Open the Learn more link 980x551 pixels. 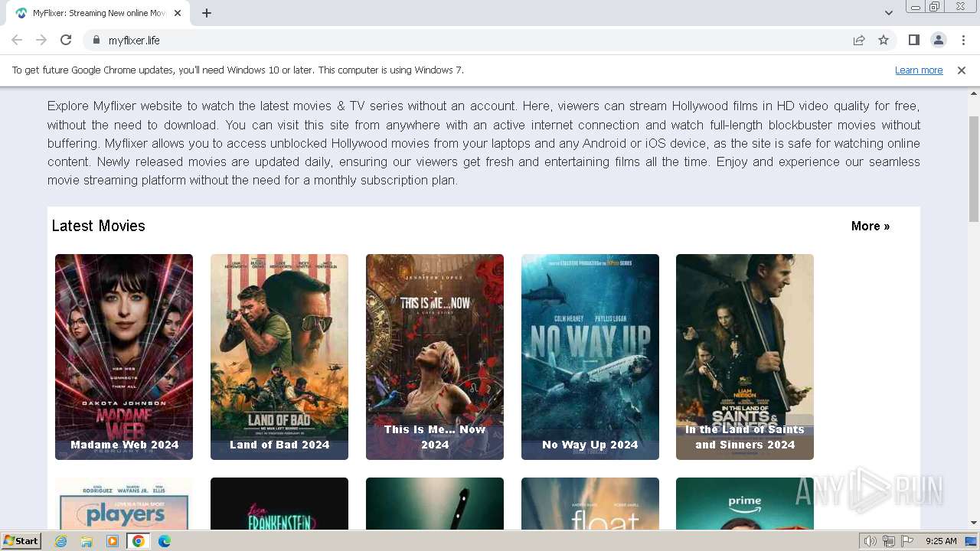point(919,70)
